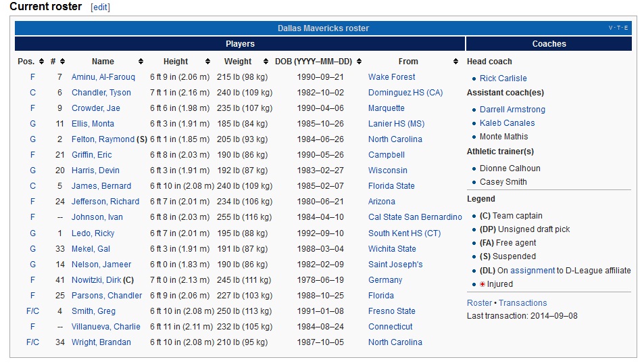Open Smith, Greg player page
The image size is (644, 364).
point(93,311)
